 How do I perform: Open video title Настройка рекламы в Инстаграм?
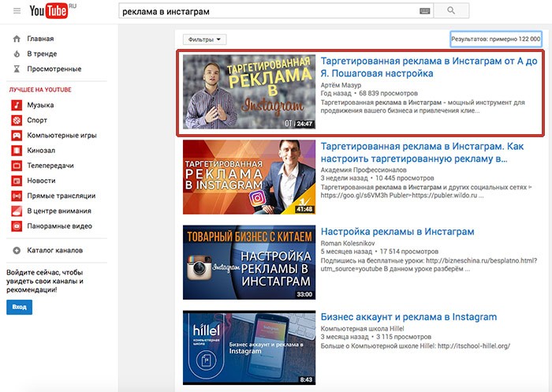[397, 232]
